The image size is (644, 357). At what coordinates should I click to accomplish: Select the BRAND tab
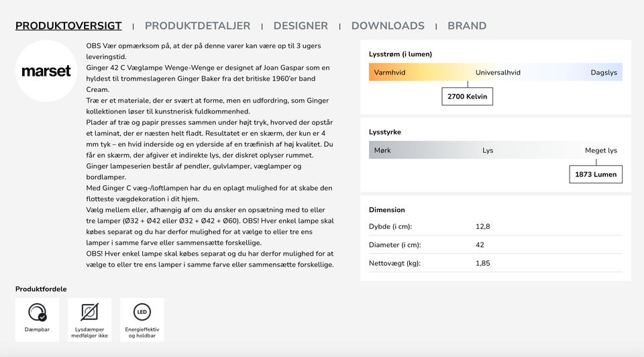click(x=467, y=26)
